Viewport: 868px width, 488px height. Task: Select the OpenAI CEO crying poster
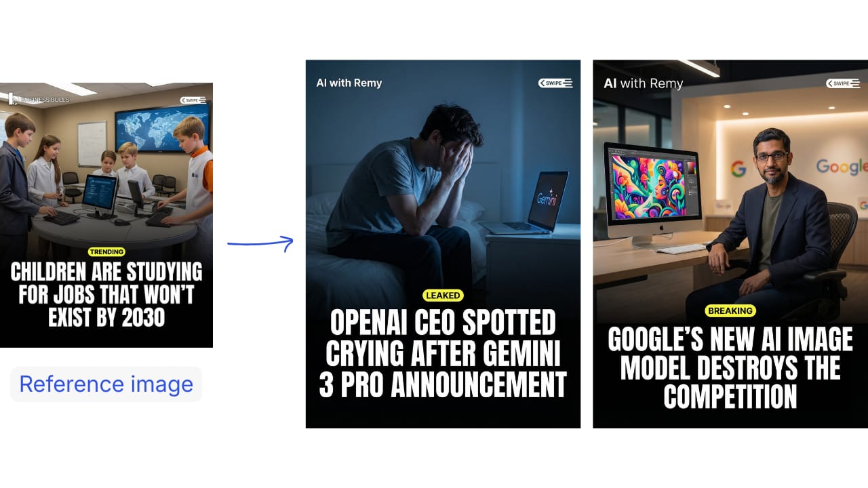pos(443,244)
